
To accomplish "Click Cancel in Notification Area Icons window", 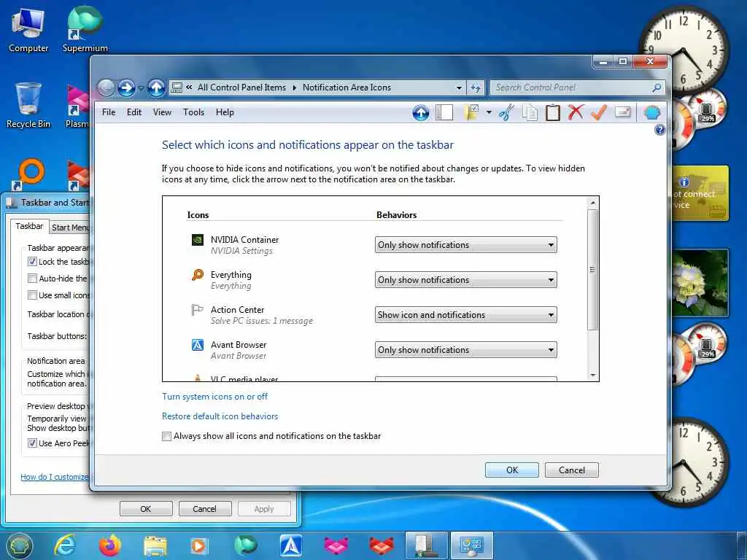I will tap(572, 470).
